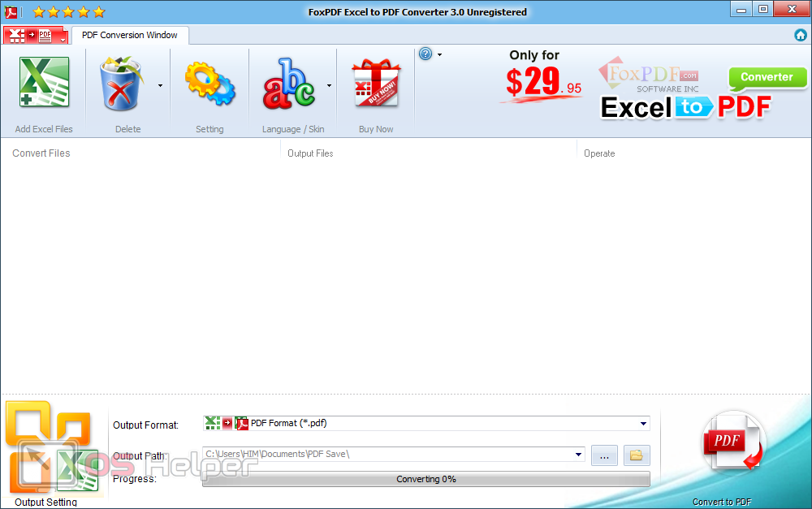Click the Buy Now gift icon
Image resolution: width=812 pixels, height=509 pixels.
click(376, 84)
